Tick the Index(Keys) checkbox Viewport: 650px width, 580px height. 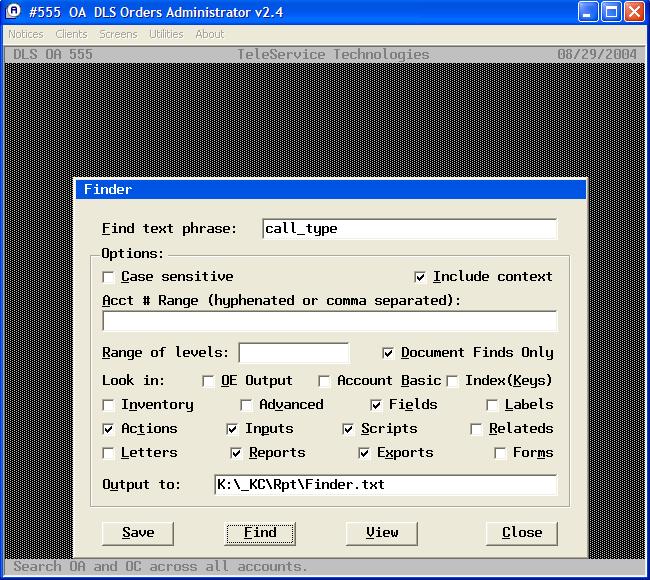[x=452, y=381]
